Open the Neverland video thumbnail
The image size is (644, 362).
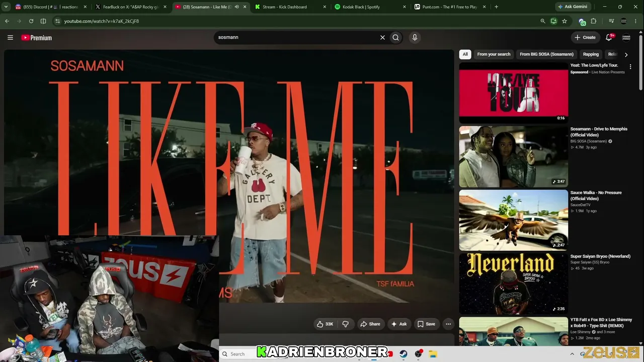514,284
